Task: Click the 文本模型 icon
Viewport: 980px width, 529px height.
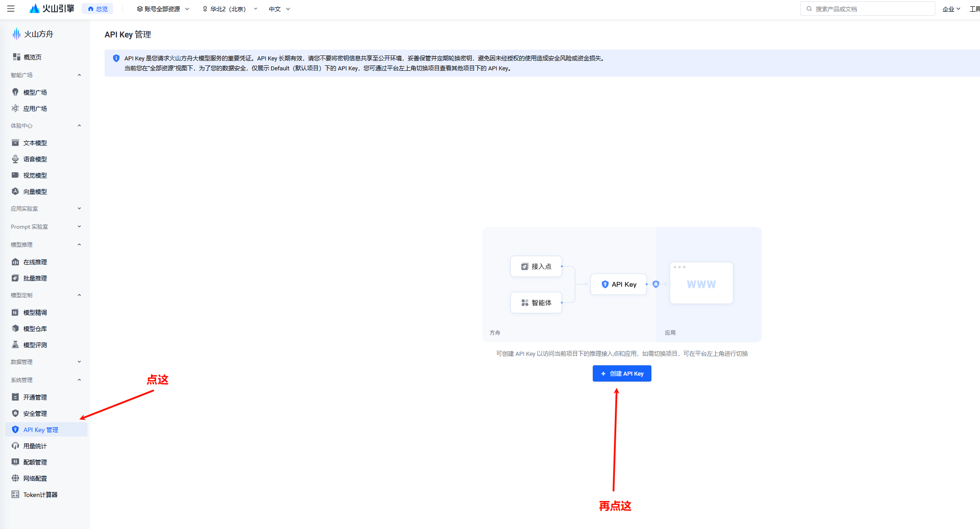Action: (x=15, y=143)
